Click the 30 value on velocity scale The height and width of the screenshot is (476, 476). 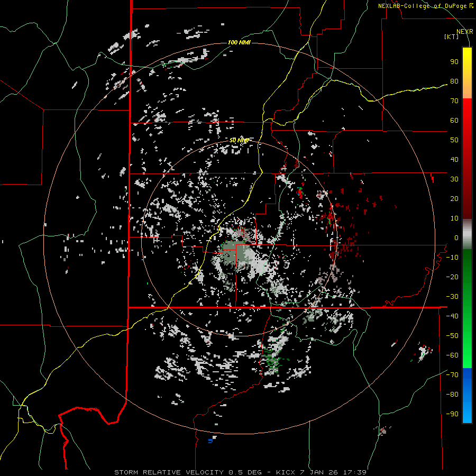click(x=454, y=179)
